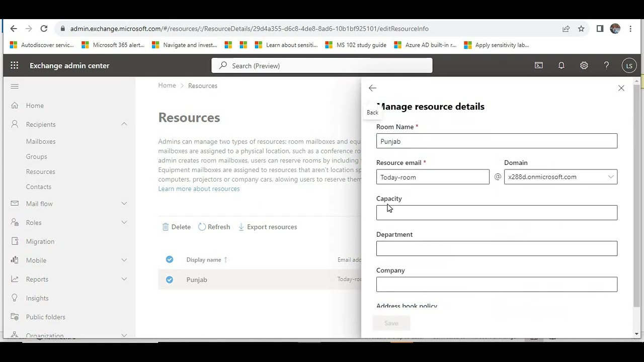Close the Manage resource details panel

coord(621,88)
